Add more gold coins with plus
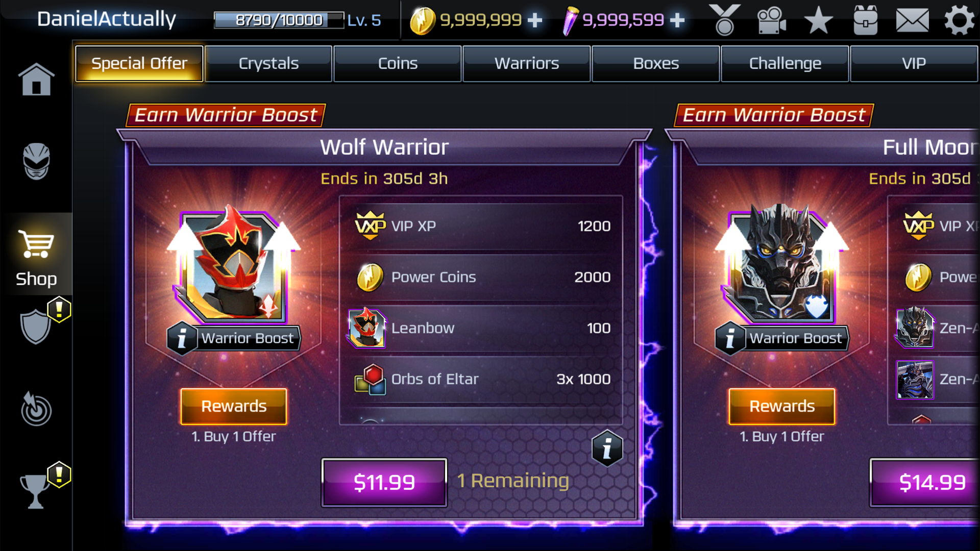Screen dimensions: 980x551 [534, 20]
